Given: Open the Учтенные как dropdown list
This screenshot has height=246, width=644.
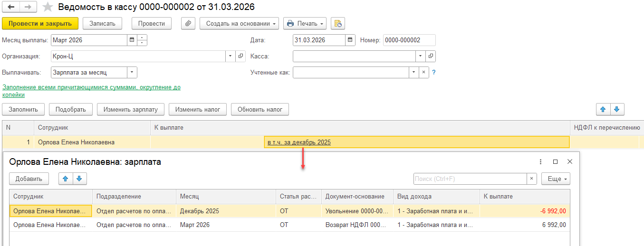Looking at the screenshot, I should 414,73.
